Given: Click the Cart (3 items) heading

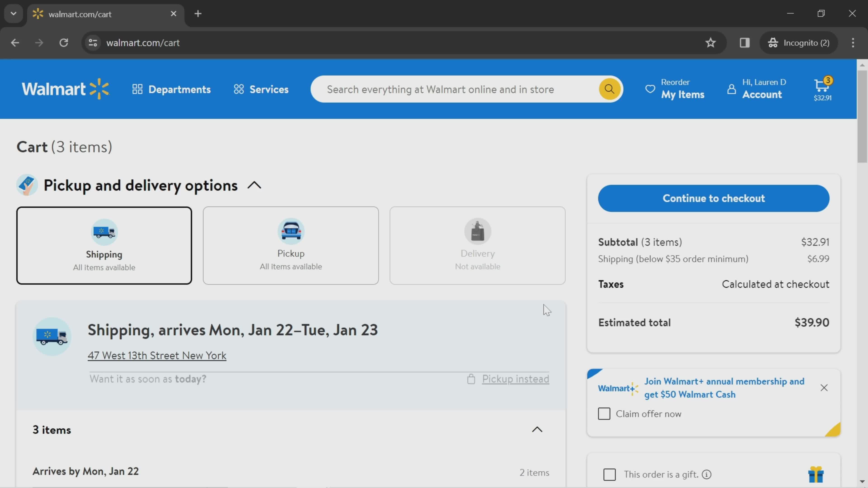Looking at the screenshot, I should (64, 147).
